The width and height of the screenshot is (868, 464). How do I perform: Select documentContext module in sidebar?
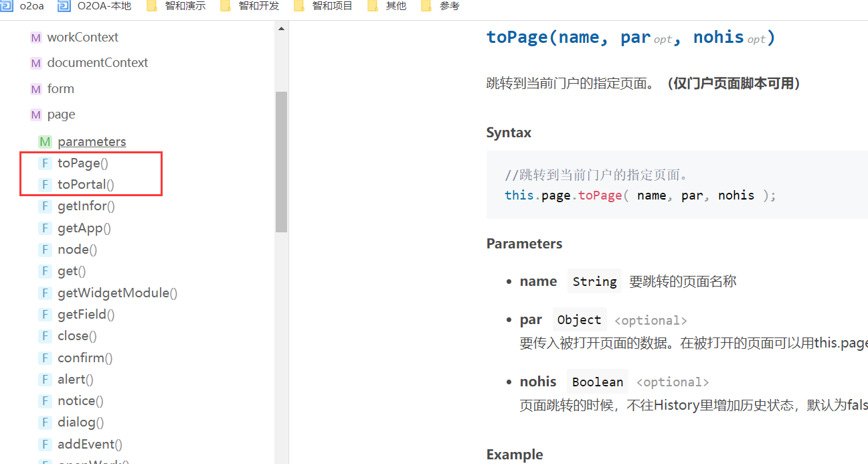pyautogui.click(x=98, y=63)
